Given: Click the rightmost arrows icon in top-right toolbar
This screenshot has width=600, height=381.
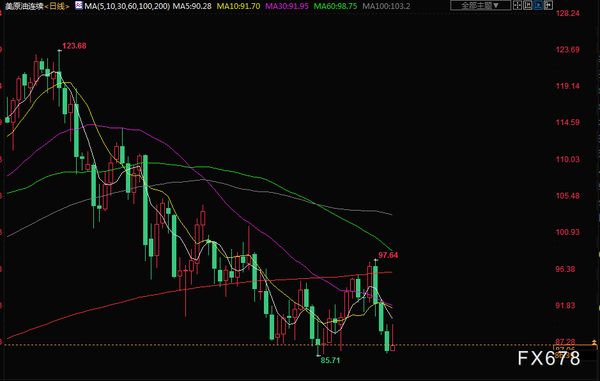Looking at the screenshot, I should point(548,5).
